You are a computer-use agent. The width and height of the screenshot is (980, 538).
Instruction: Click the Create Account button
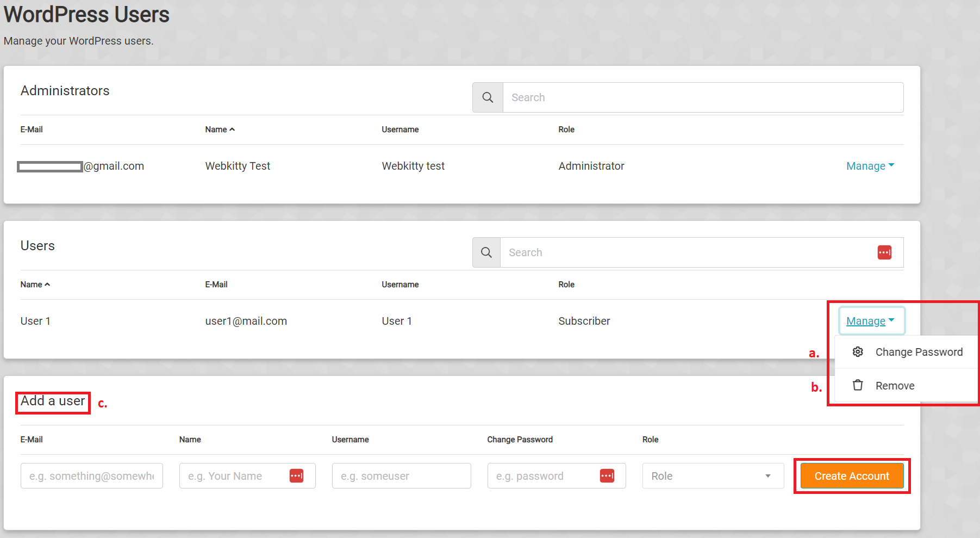[852, 476]
